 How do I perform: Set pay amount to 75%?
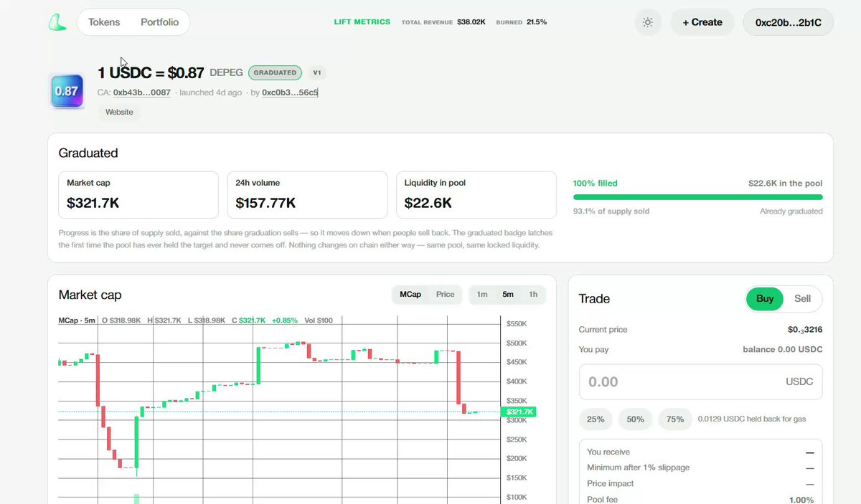click(675, 419)
